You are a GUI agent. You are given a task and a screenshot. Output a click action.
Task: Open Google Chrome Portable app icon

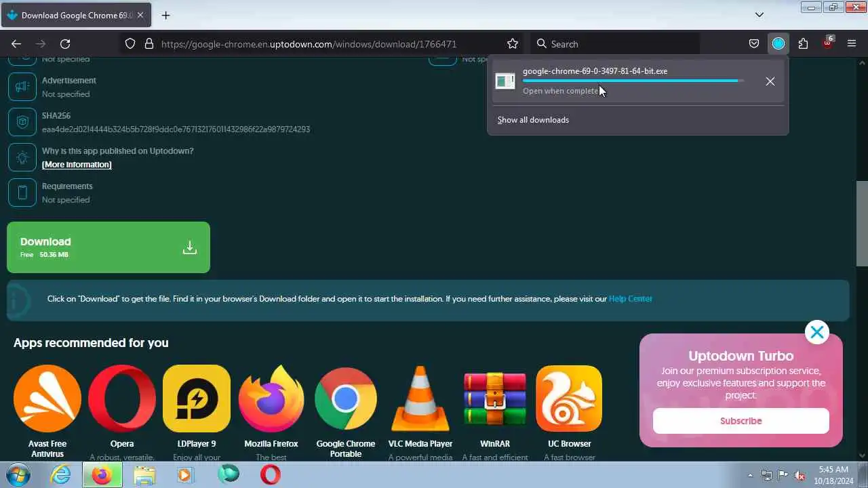pyautogui.click(x=346, y=399)
